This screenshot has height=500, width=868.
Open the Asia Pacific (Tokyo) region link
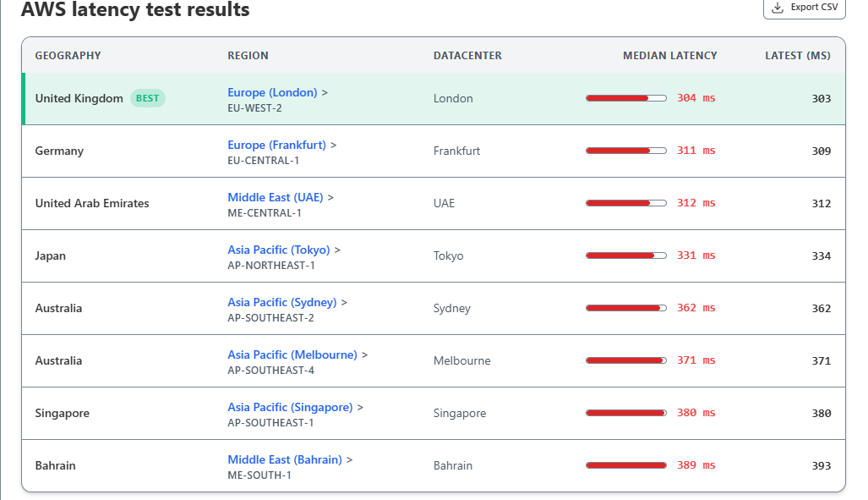click(x=278, y=250)
